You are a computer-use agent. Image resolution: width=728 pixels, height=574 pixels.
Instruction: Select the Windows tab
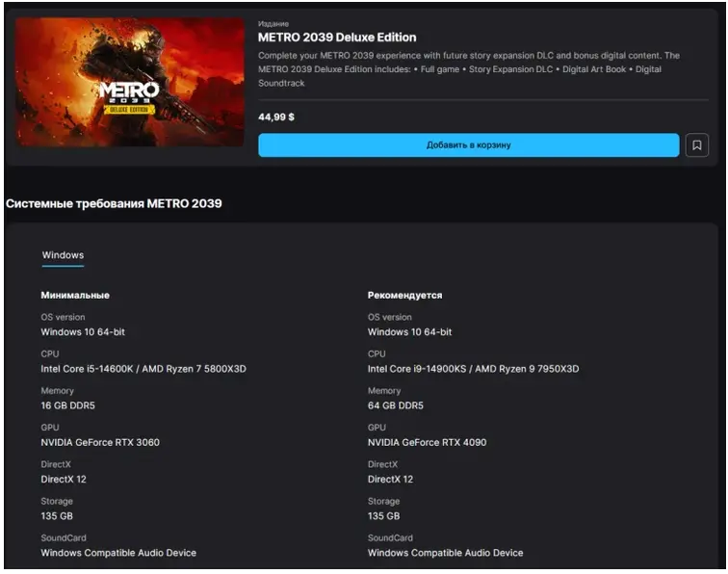(64, 255)
